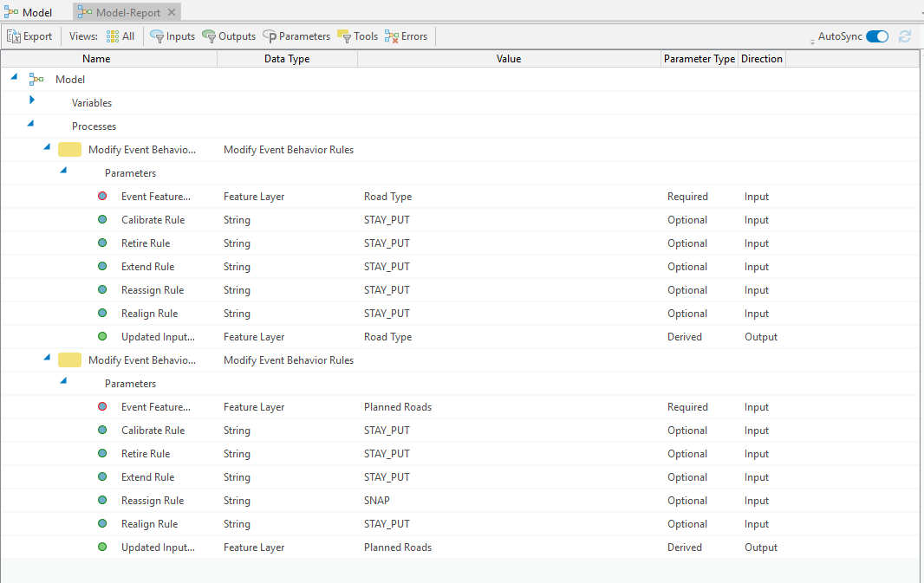Click the Data Type column header
The width and height of the screenshot is (924, 583).
click(287, 58)
